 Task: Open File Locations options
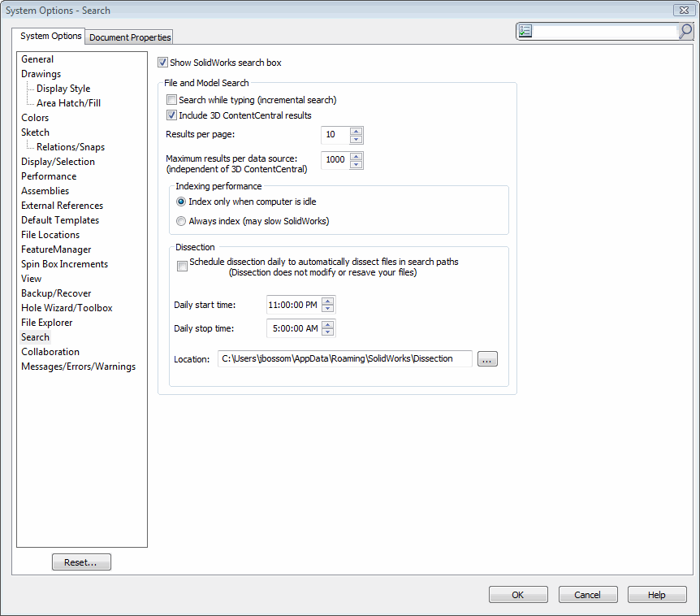tap(50, 235)
